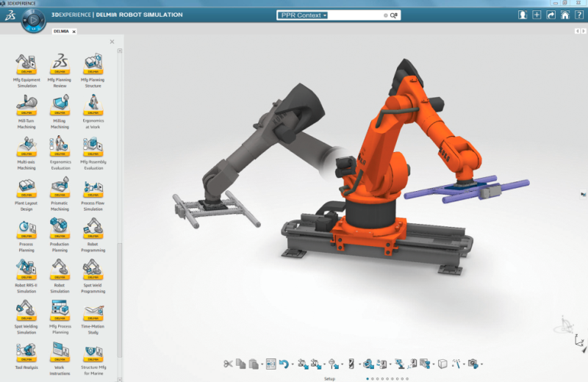Launch the Mfg Planning Review app
This screenshot has height=382, width=588.
click(x=60, y=71)
